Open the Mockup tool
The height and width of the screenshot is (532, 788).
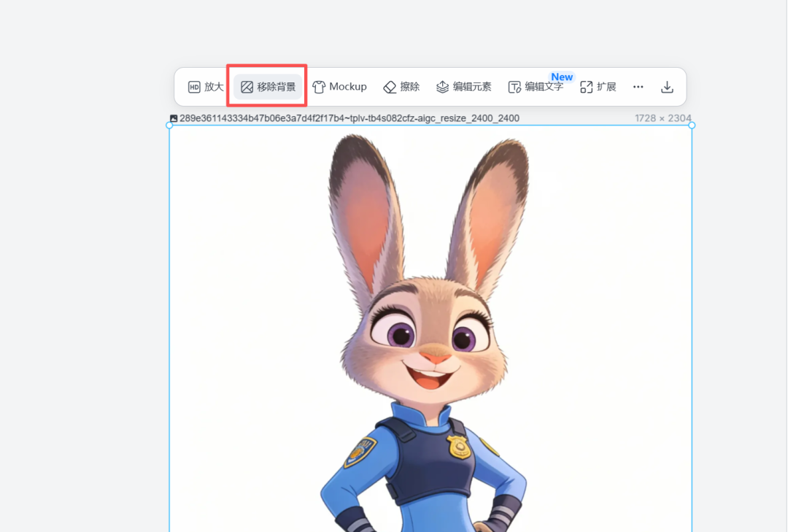[340, 87]
